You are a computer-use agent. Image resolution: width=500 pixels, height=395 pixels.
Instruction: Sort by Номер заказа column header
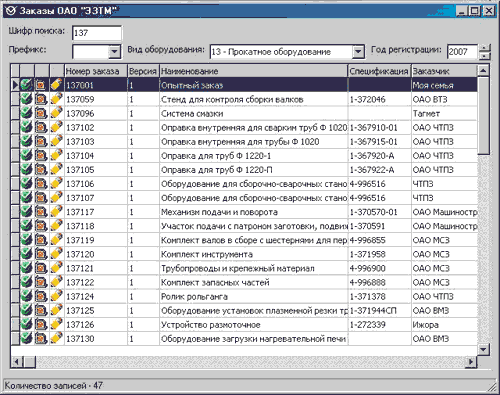[x=96, y=71]
